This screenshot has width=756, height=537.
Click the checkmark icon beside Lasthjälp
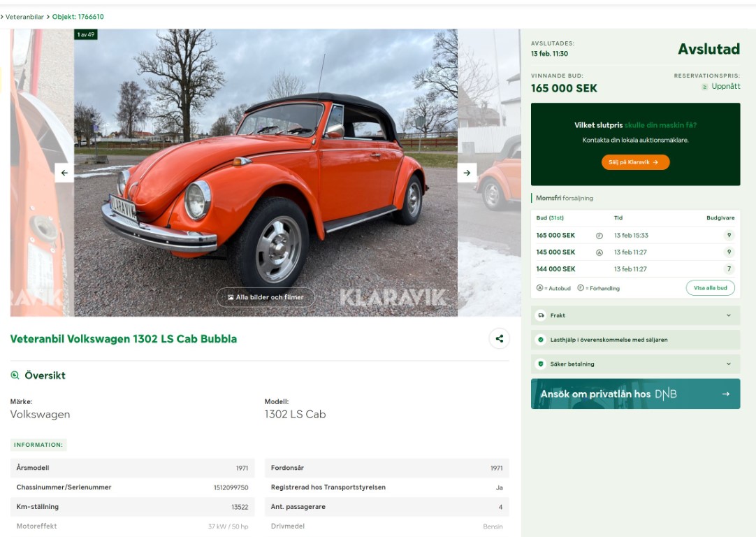tap(541, 340)
